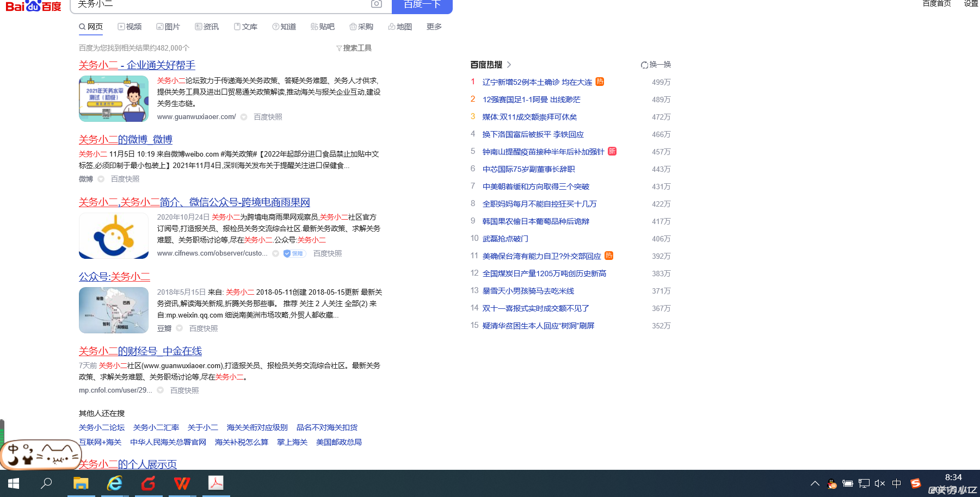Switch to the 视频 tab
This screenshot has height=497, width=980.
click(x=130, y=27)
